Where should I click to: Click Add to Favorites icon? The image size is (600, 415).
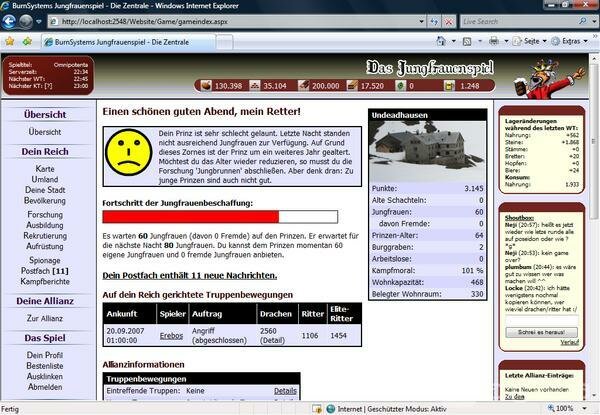(27, 41)
